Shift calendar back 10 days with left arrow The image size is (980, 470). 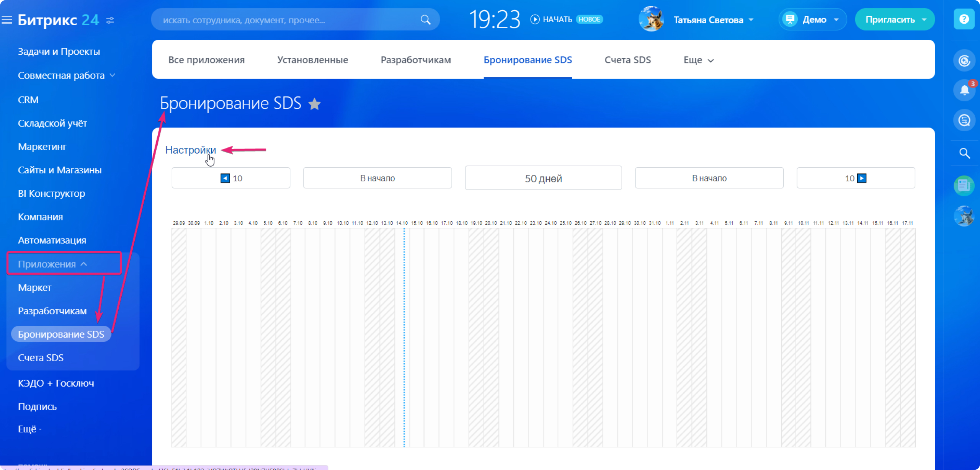225,178
